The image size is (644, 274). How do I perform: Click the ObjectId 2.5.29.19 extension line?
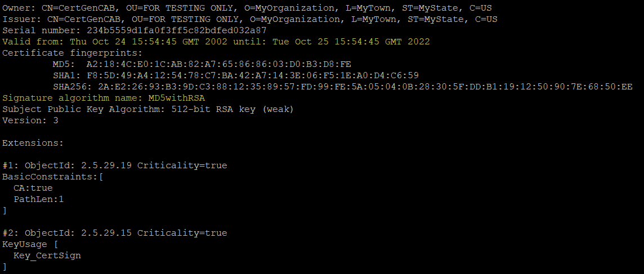pyautogui.click(x=114, y=165)
